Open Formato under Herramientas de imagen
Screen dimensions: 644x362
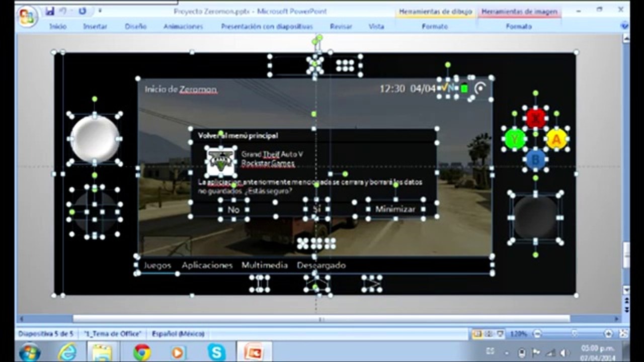pyautogui.click(x=519, y=27)
